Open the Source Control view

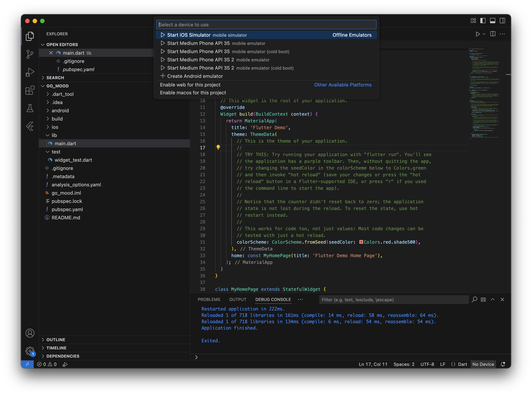tap(30, 54)
